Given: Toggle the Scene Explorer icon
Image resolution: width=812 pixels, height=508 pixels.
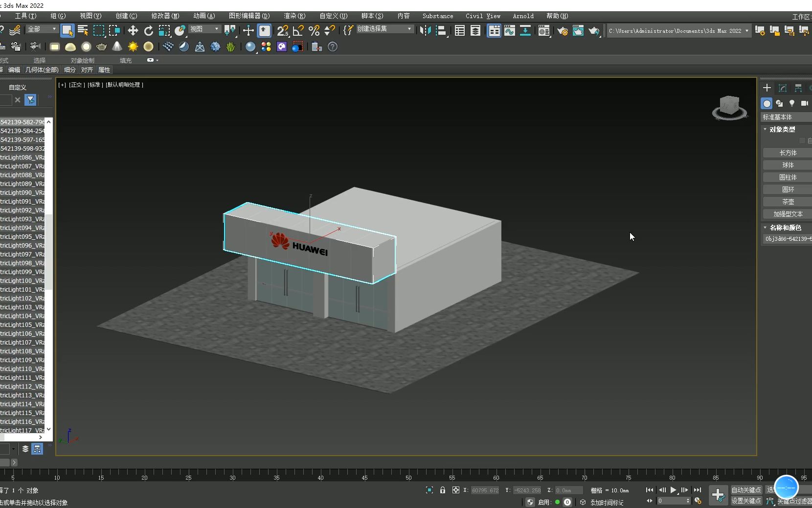Looking at the screenshot, I should tap(459, 30).
